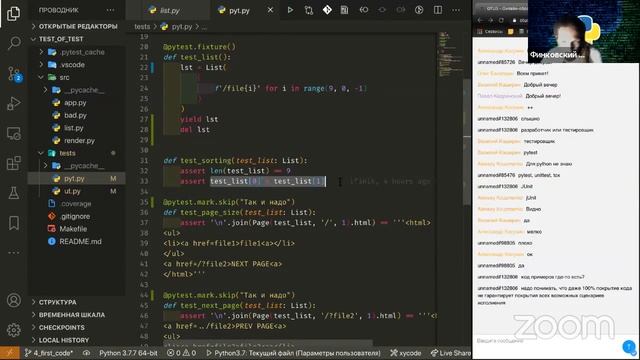Expand the .pytest_cache folder
640x360 pixels.
[x=77, y=52]
